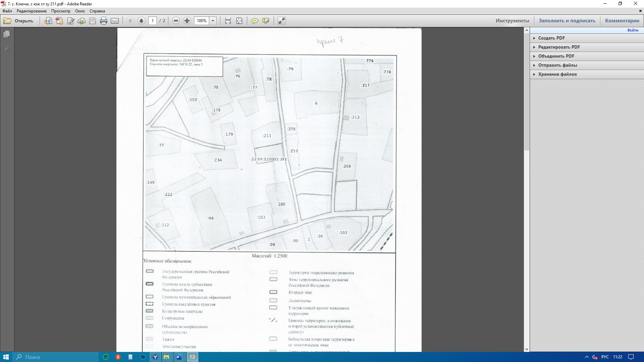Toggle fit one full page view
The width and height of the screenshot is (644, 362).
tap(239, 21)
